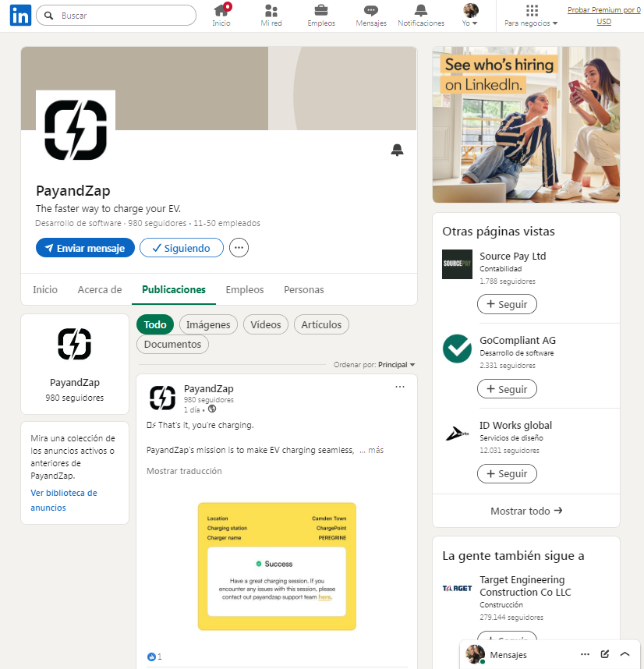Screen dimensions: 644x669
Task: Open the ID Works global page name
Action: tap(515, 426)
